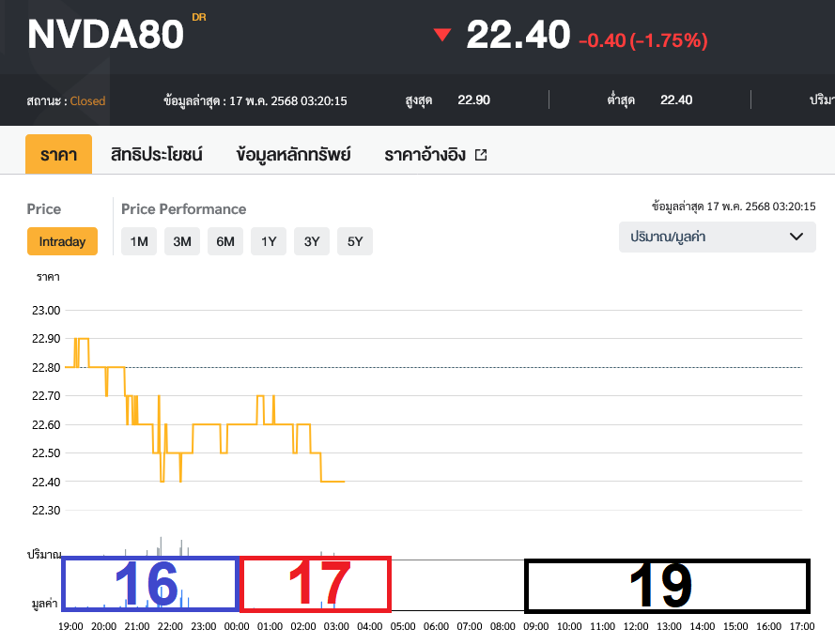Show 5Y price performance
Image resolution: width=835 pixels, height=644 pixels.
(355, 241)
